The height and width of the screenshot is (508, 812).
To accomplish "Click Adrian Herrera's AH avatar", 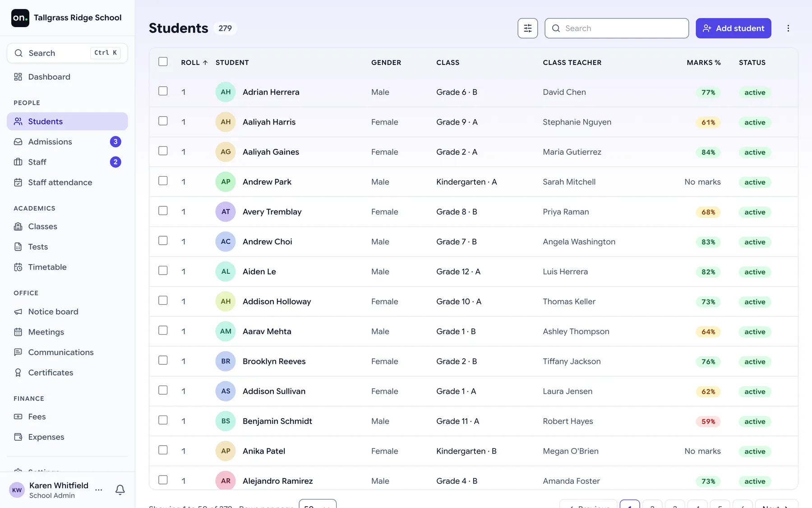I will (x=226, y=92).
